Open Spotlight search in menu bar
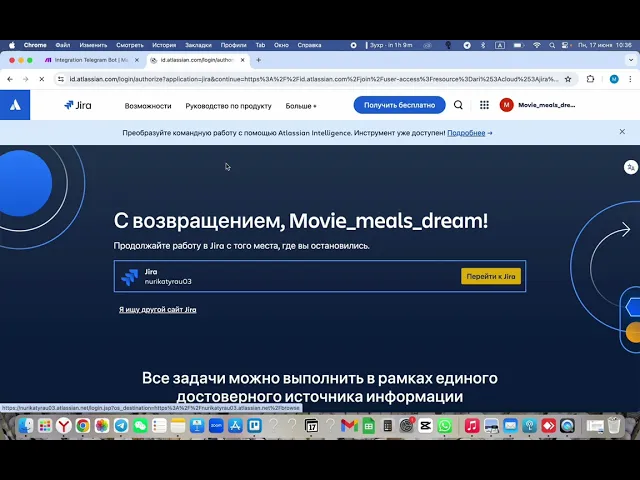The height and width of the screenshot is (480, 640). click(552, 45)
